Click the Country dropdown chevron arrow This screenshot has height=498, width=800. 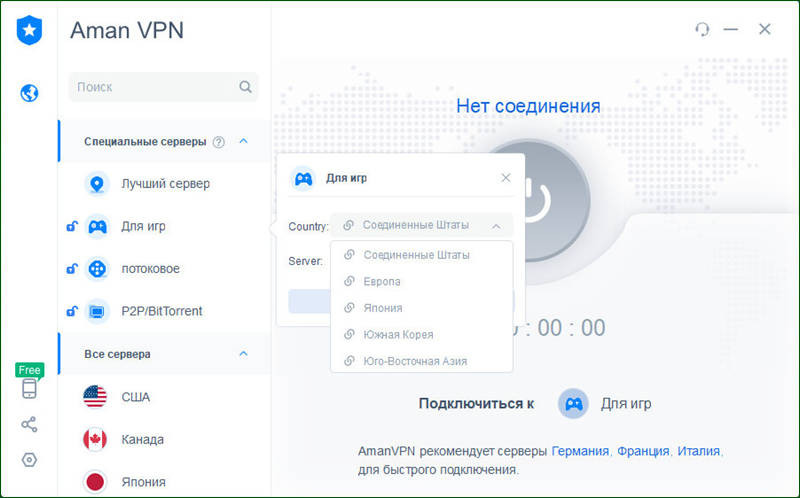coord(496,226)
